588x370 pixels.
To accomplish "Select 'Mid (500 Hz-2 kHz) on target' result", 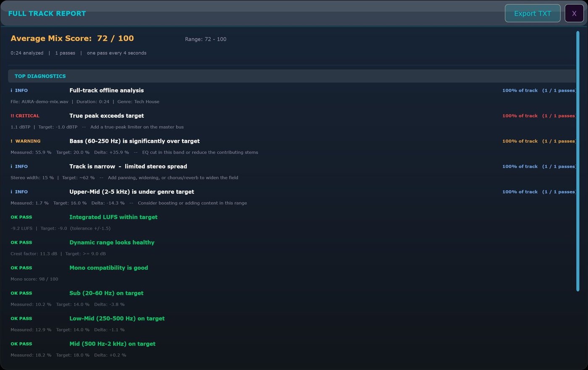I will point(112,344).
